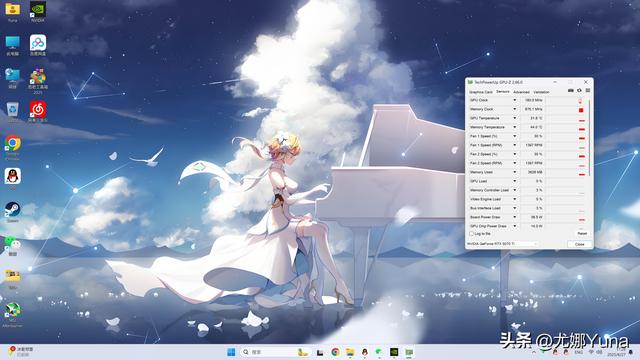640x360 pixels.
Task: Click the GPU-Z screenshot camera icon
Action: pyautogui.click(x=571, y=91)
